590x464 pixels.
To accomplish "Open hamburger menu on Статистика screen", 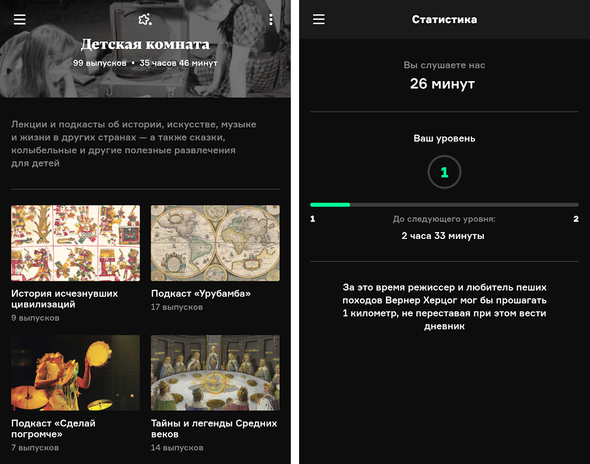I will pos(318,19).
